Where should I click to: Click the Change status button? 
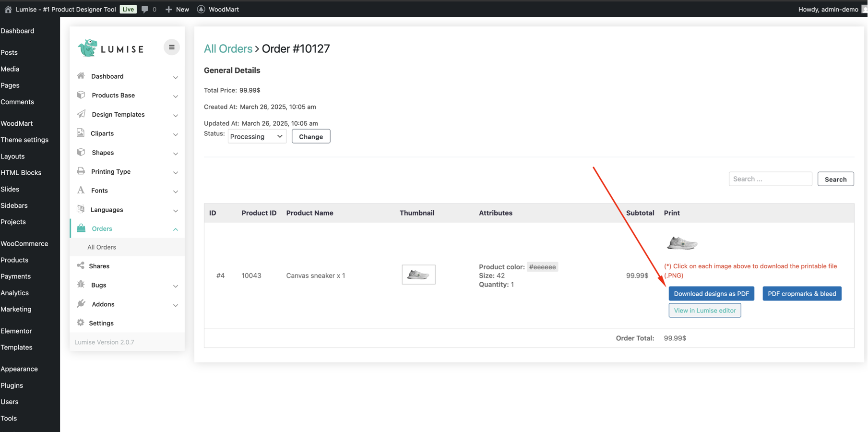point(311,136)
